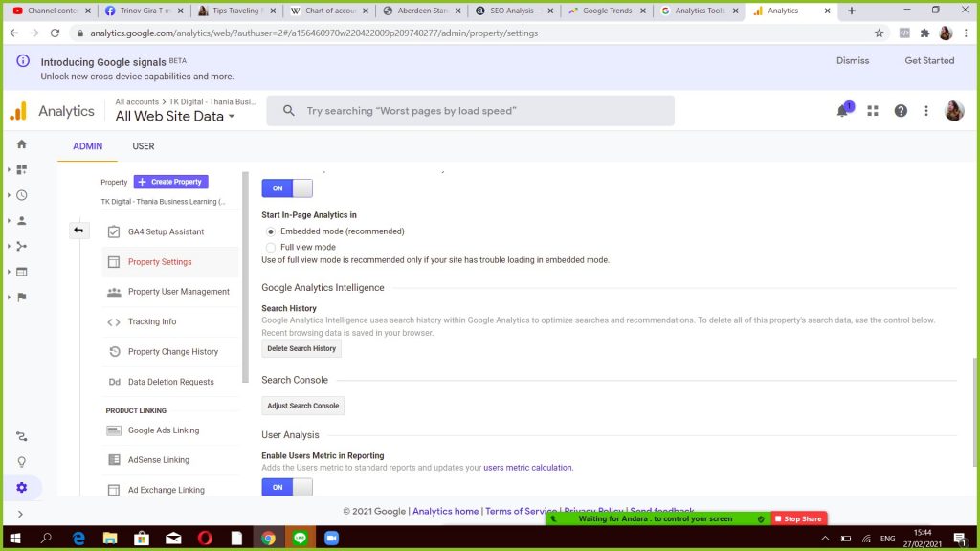Open the apps grid icon in header

[873, 111]
